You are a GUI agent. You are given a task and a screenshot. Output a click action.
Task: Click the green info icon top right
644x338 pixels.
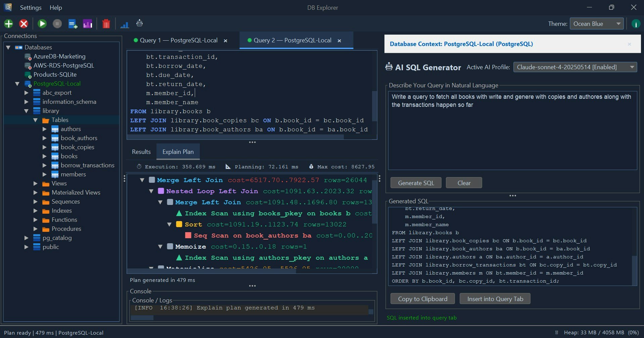click(635, 24)
